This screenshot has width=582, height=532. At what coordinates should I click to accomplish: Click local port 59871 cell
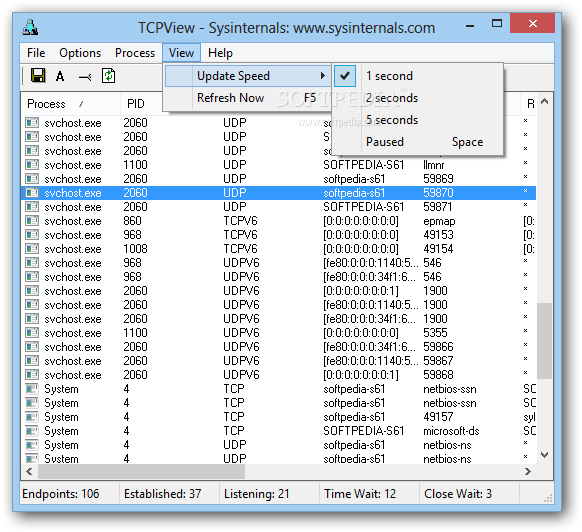(x=438, y=207)
